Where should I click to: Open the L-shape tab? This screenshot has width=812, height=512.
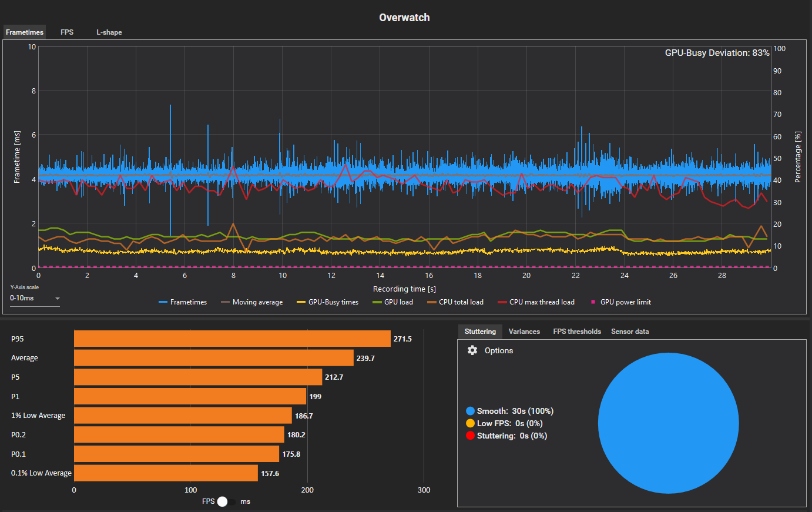(109, 32)
